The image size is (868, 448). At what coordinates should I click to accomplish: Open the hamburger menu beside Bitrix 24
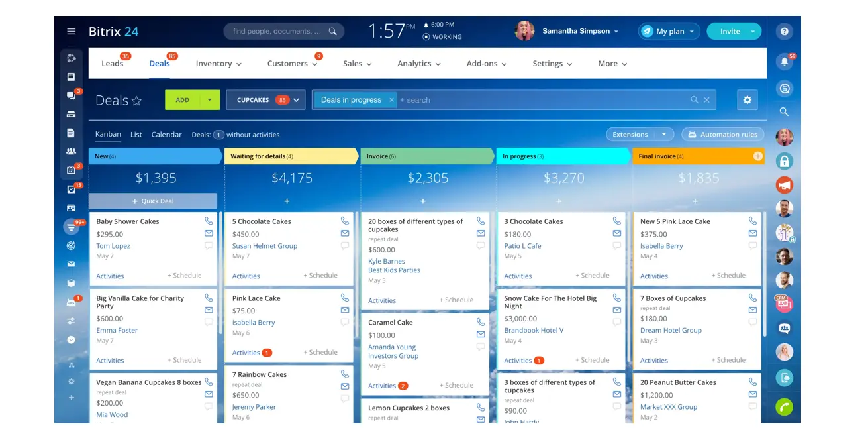(x=72, y=32)
